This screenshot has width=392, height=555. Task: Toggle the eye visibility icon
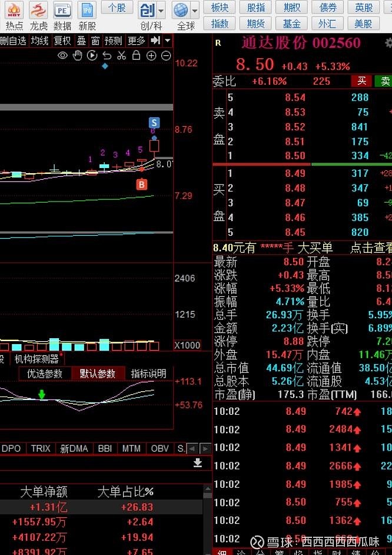[x=62, y=55]
